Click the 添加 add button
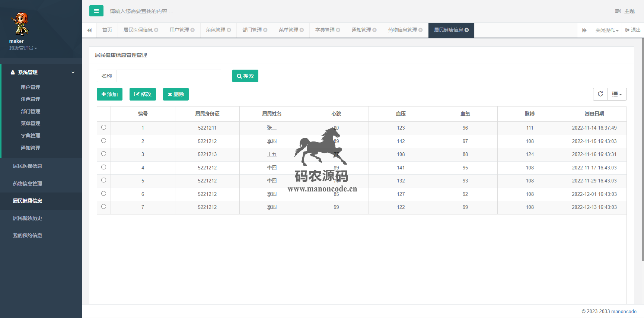This screenshot has width=644, height=318. coord(109,94)
